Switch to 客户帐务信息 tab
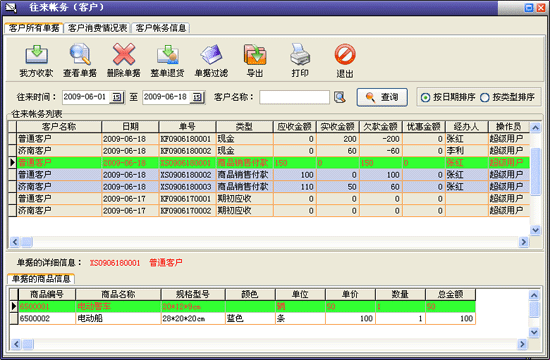The image size is (550, 360). (x=161, y=28)
